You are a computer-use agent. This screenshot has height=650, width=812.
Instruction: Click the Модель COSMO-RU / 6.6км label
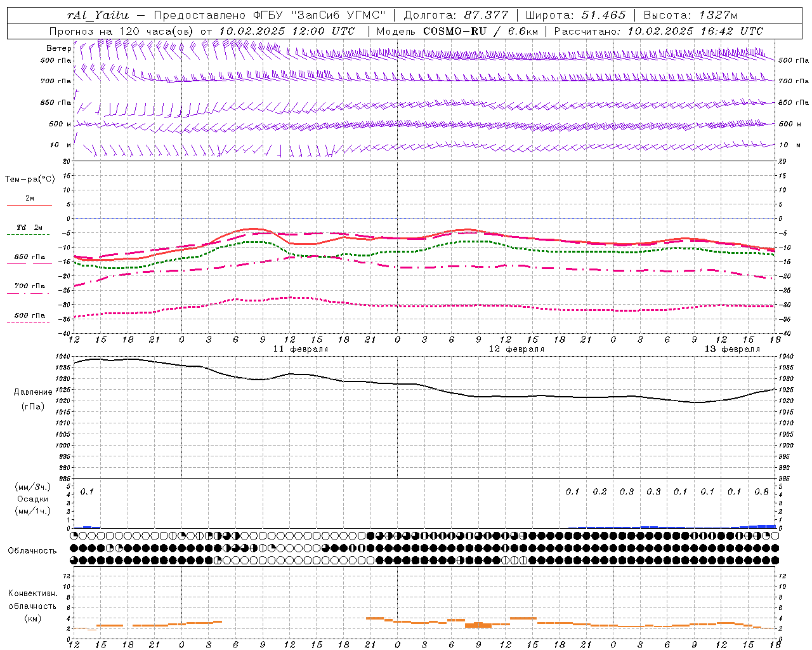point(457,31)
